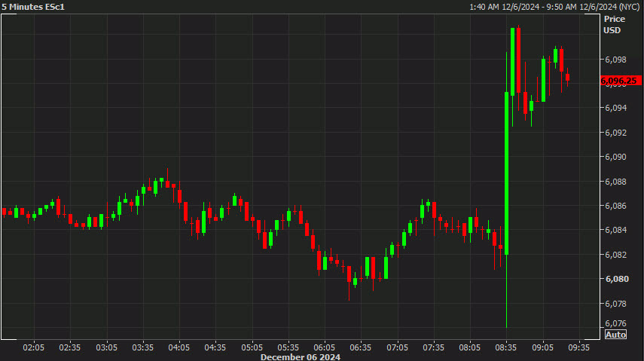Click the 6,090 price axis label
644x361 pixels.
point(615,157)
